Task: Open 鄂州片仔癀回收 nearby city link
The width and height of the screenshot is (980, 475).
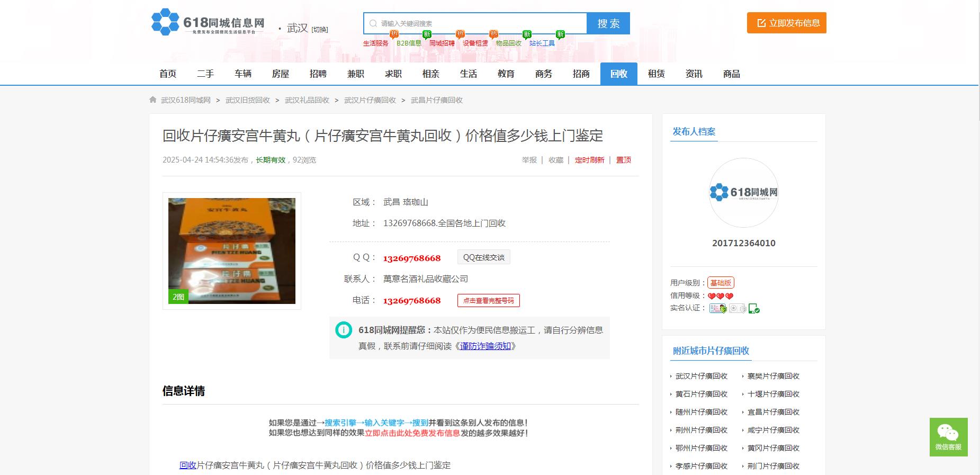Action: 702,448
